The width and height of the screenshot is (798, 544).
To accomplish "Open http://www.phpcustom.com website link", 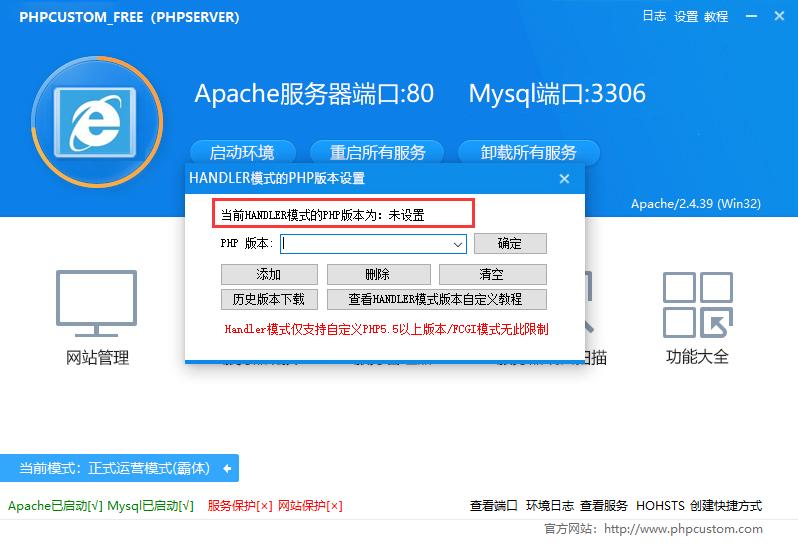I will 683,529.
